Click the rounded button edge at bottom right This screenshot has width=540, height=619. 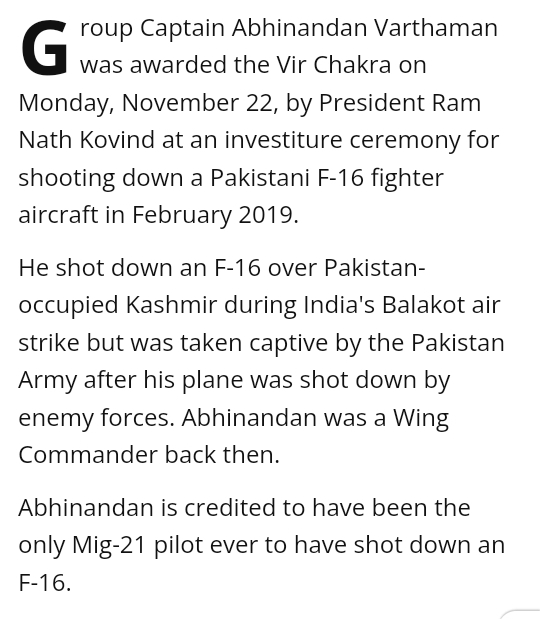coord(520,613)
